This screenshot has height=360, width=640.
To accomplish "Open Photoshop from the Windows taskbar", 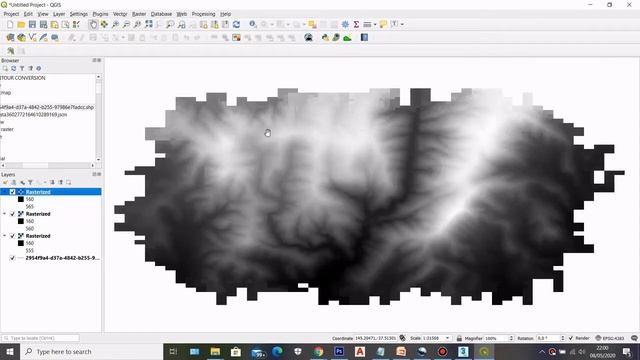I will pos(339,351).
